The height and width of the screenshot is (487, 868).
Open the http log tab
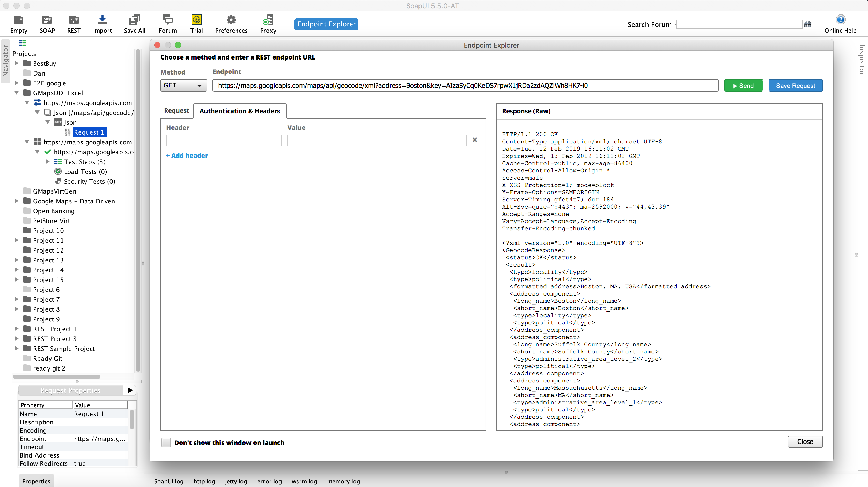[x=204, y=481]
